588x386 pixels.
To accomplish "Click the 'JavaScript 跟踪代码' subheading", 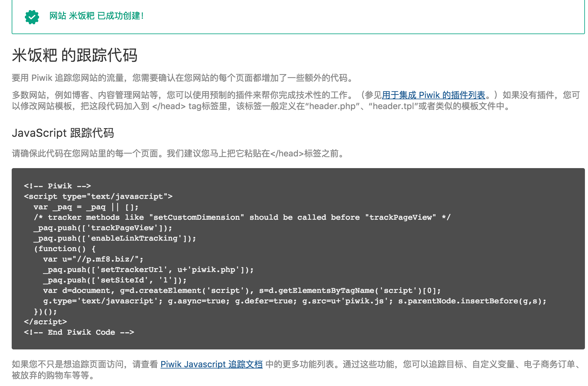I will point(63,133).
